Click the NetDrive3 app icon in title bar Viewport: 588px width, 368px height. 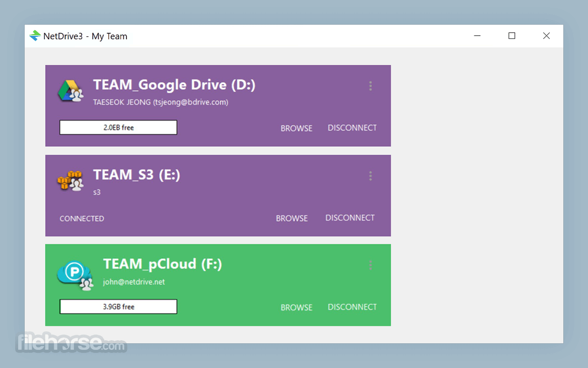[35, 36]
